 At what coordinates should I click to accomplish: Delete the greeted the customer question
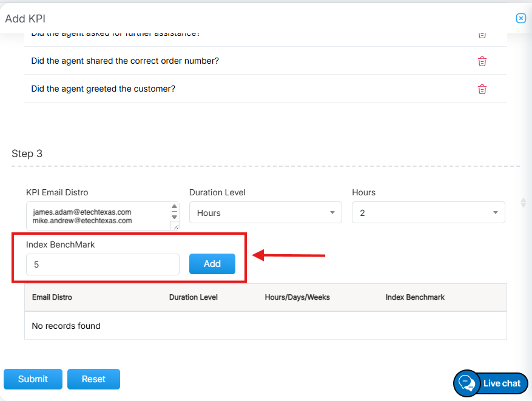pyautogui.click(x=482, y=89)
